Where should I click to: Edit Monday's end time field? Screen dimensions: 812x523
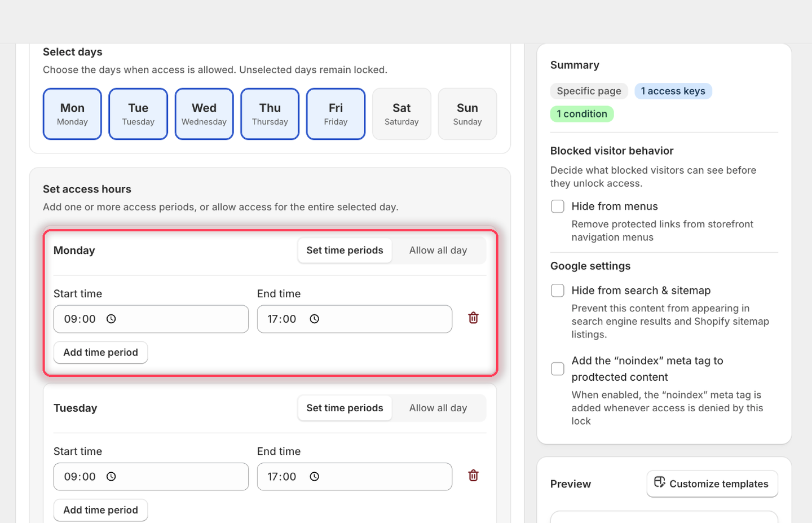pos(355,319)
